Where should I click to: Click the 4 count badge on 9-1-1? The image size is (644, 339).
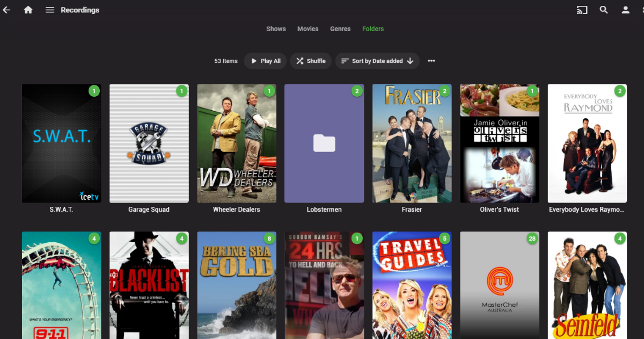pos(94,239)
